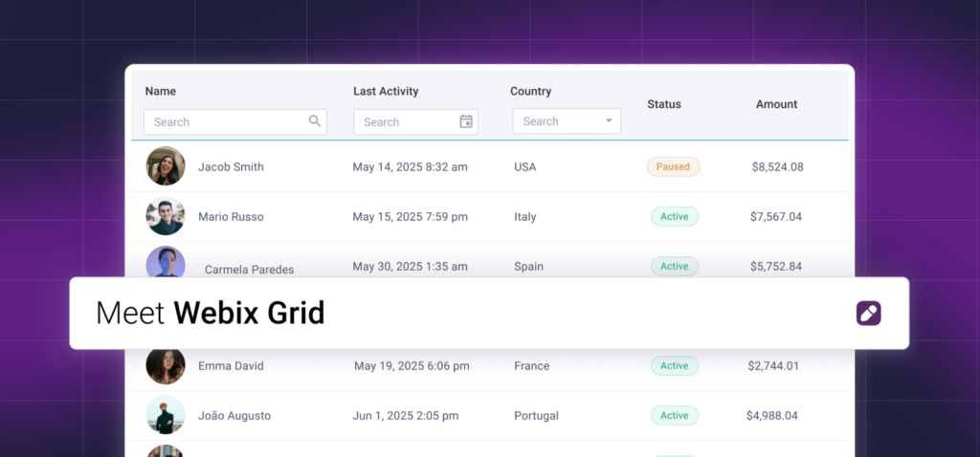Click Emma David's avatar image

point(166,366)
